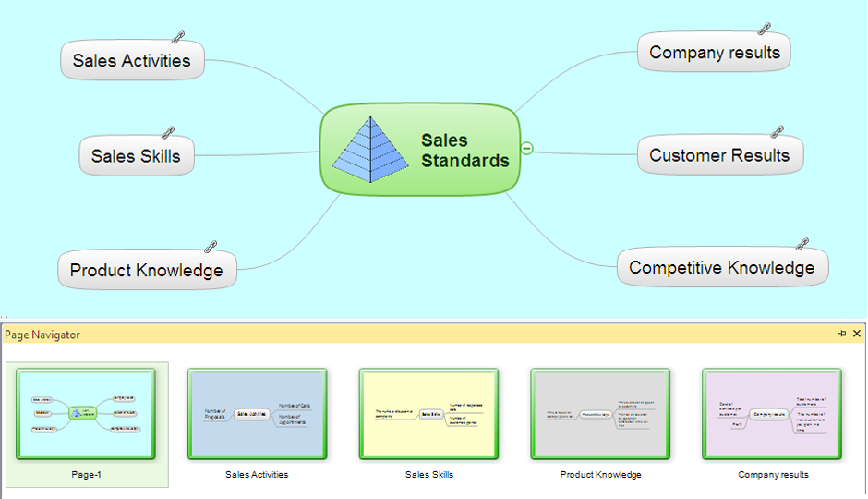This screenshot has width=868, height=499.
Task: Click the hyperlink icon on Sales Activities
Action: [177, 37]
